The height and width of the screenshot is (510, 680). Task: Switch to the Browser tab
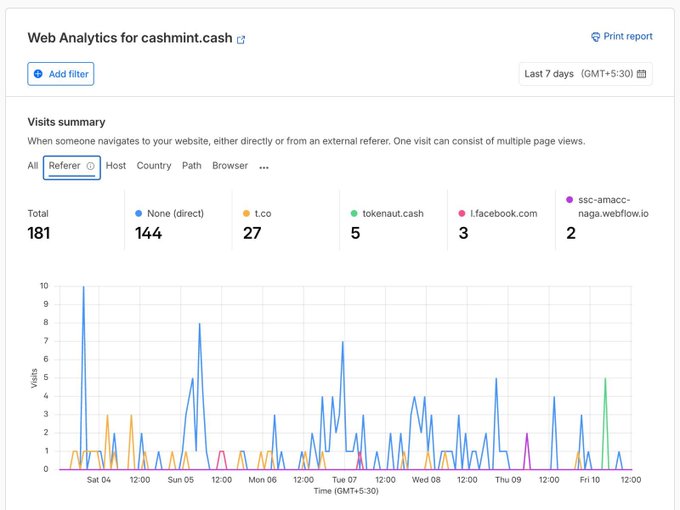pos(230,166)
